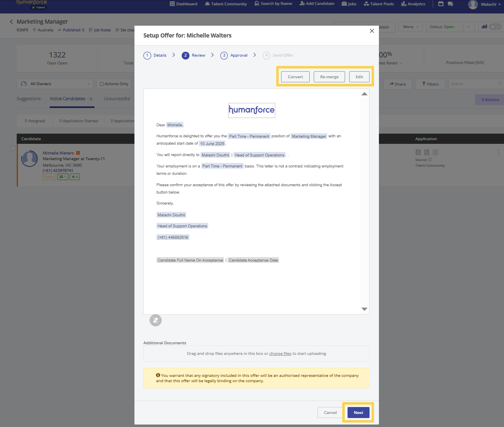The width and height of the screenshot is (504, 427).
Task: Tick the Actions Only checkbox
Action: click(102, 84)
